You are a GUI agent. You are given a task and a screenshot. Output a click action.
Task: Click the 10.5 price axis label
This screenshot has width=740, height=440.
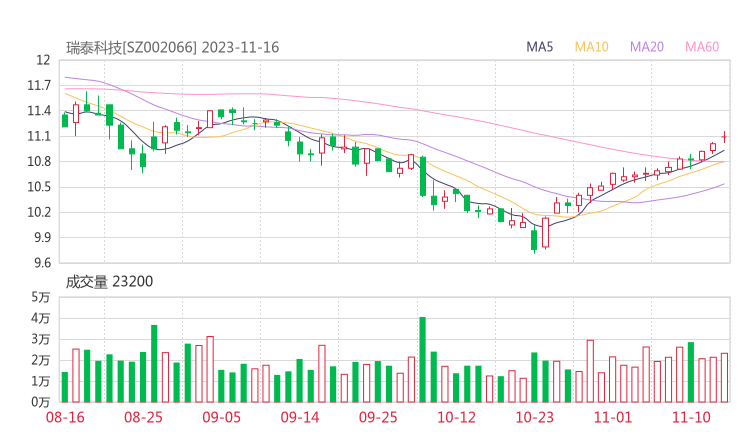39,187
